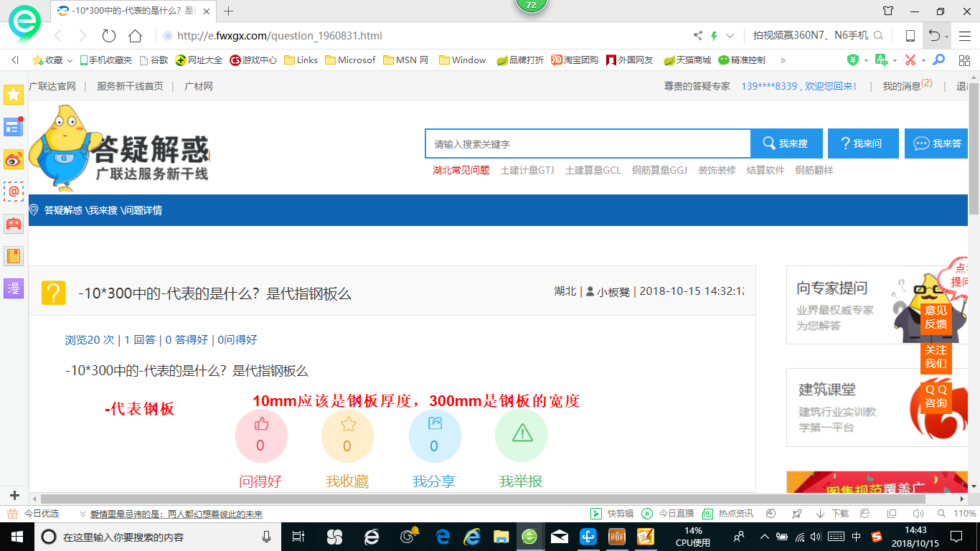Collapse the bookmarks bar left arrow
Viewport: 980px width, 551px height.
pyautogui.click(x=15, y=60)
